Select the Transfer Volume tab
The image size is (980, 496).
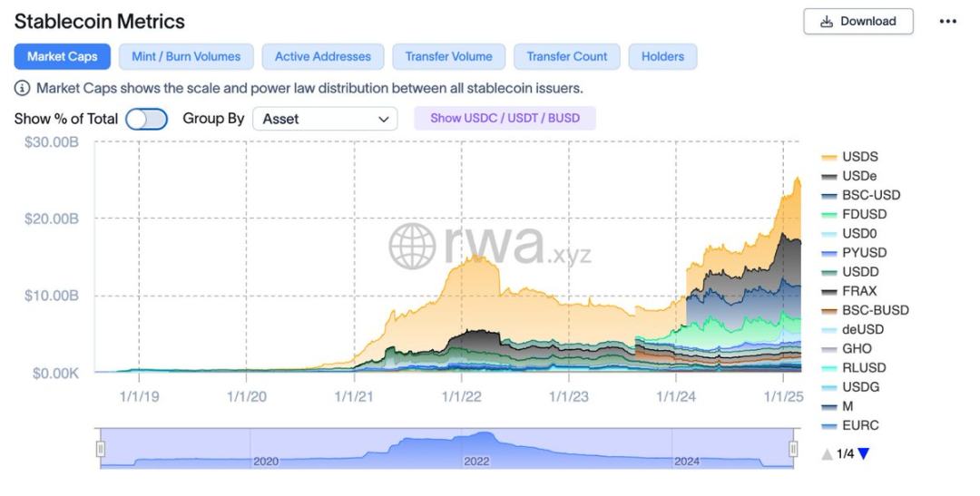click(x=448, y=56)
